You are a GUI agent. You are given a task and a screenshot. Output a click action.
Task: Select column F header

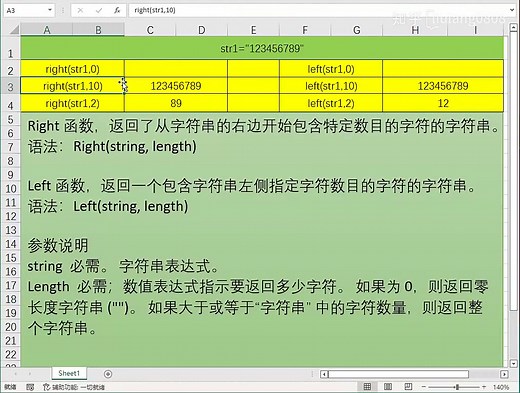305,30
